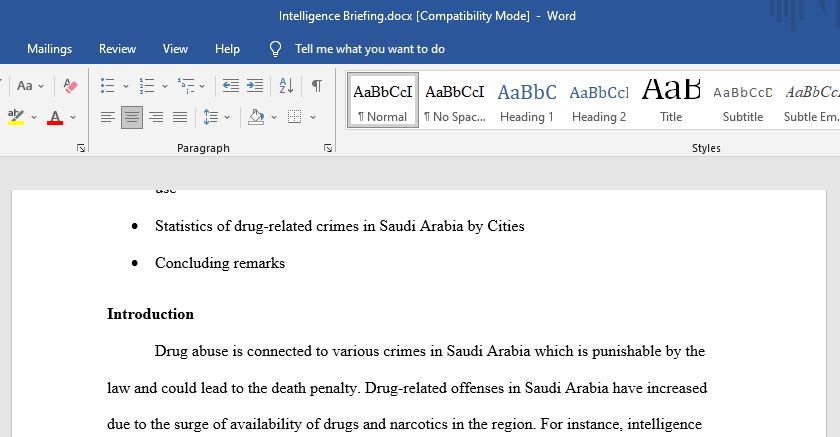
Task: Align text left
Action: click(x=108, y=117)
